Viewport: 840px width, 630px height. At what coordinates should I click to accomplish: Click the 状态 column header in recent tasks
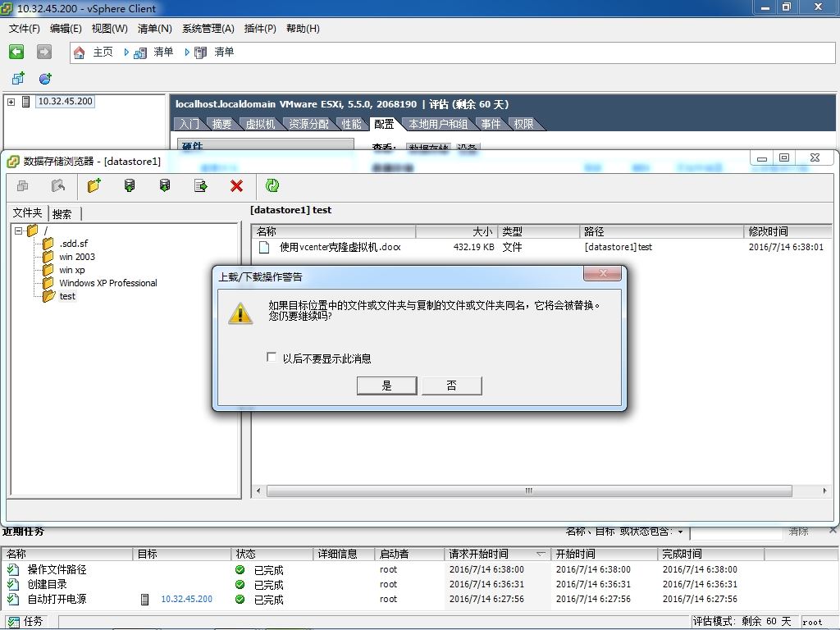pos(272,554)
